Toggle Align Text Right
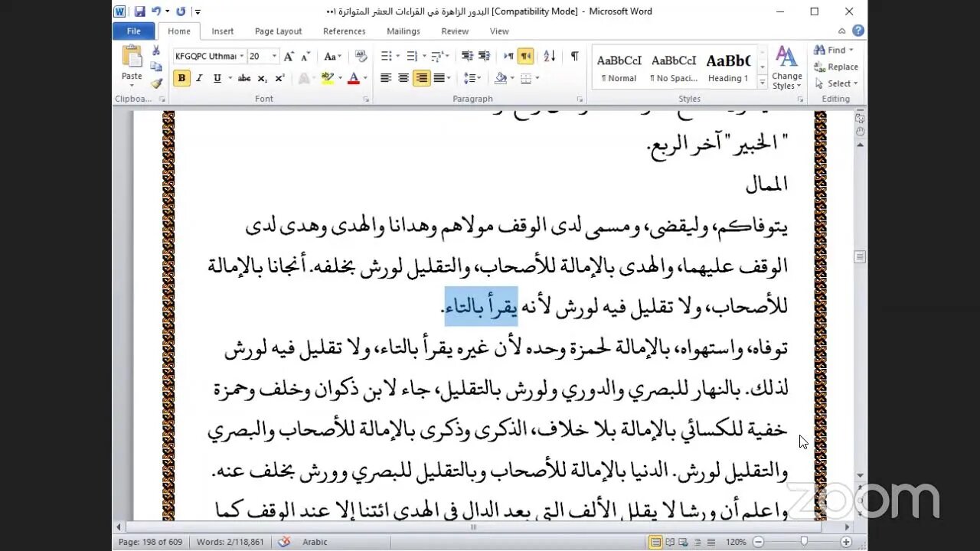 point(421,78)
